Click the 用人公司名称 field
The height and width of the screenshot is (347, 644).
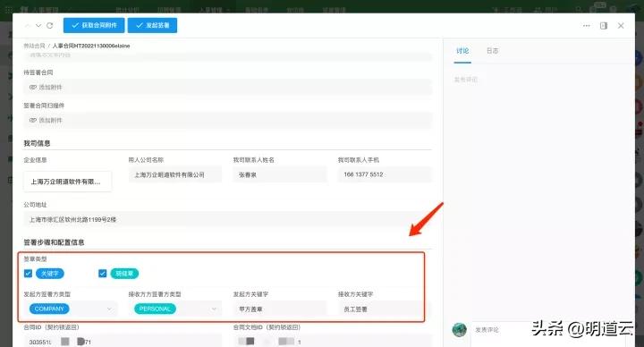coord(175,174)
